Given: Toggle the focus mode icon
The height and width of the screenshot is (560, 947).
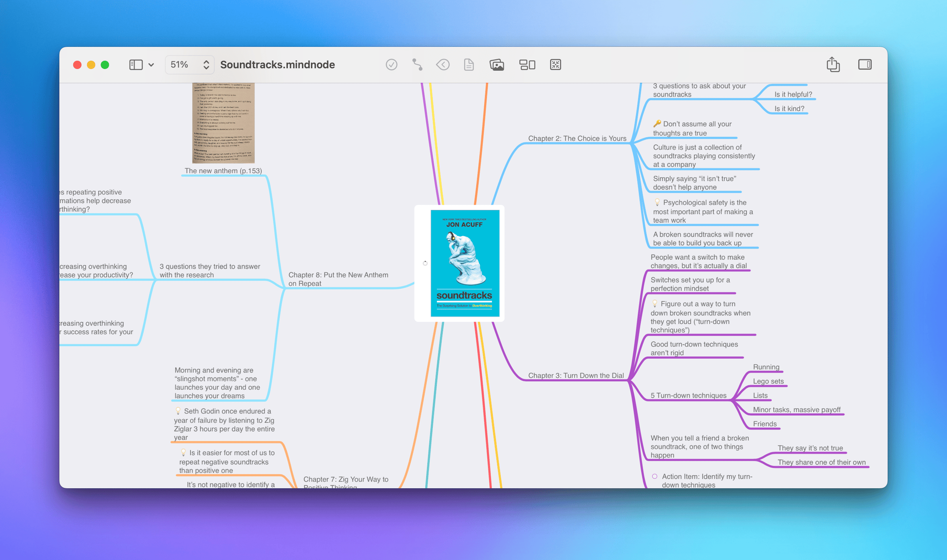Looking at the screenshot, I should pos(556,65).
